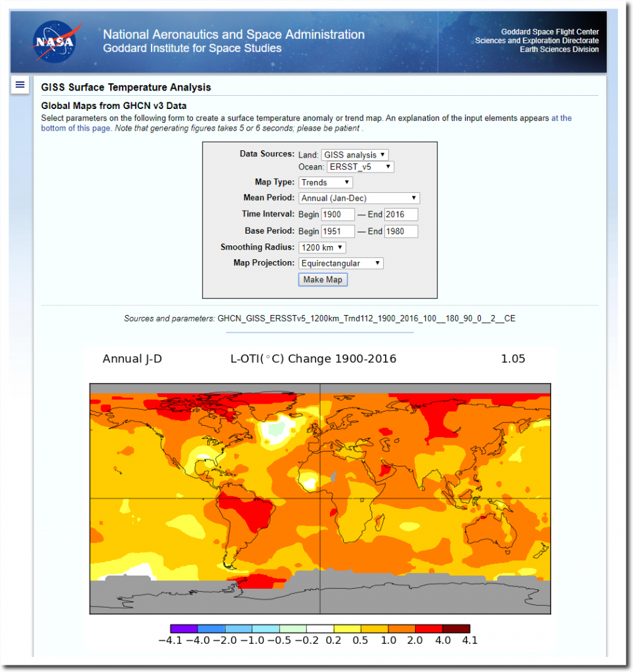This screenshot has width=633, height=672.
Task: Open the Map Projection Equirectangular dropdown
Action: tap(341, 263)
